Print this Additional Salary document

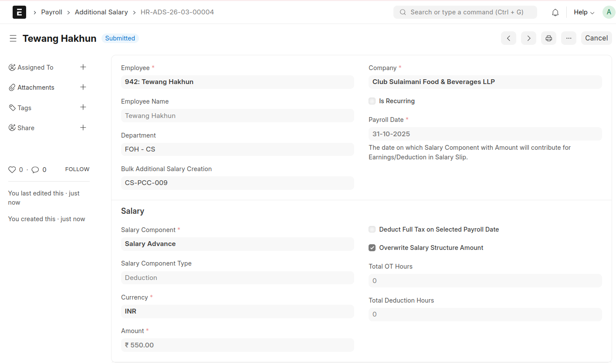(x=548, y=38)
